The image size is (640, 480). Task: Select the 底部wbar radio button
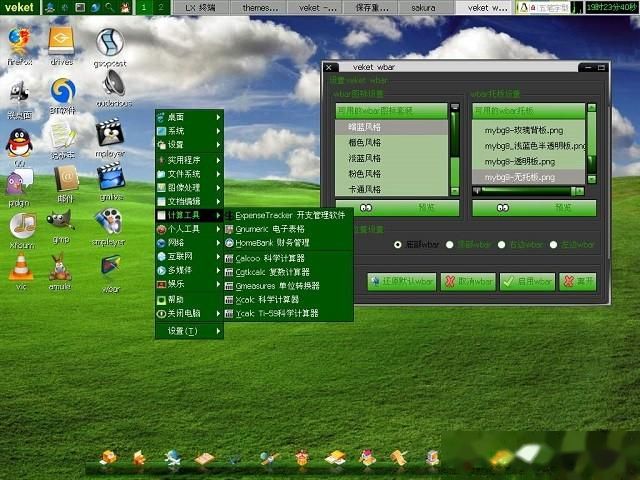(x=398, y=244)
